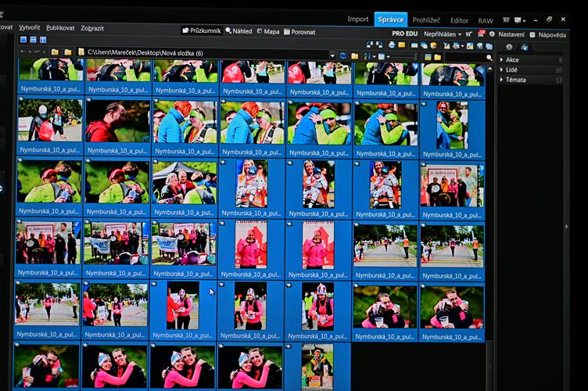Rotate selected photos left
Viewport: 588px width, 391px height.
point(369,45)
